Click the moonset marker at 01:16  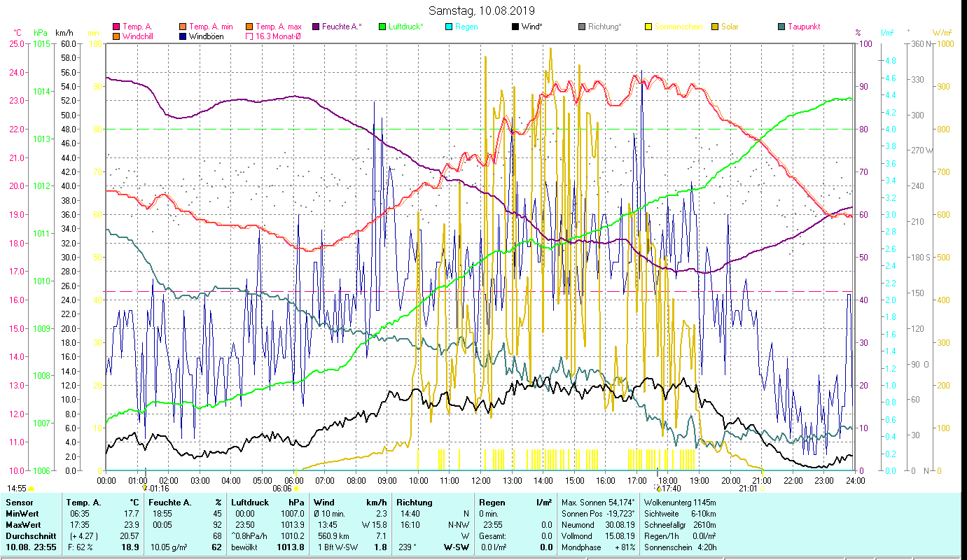[145, 488]
